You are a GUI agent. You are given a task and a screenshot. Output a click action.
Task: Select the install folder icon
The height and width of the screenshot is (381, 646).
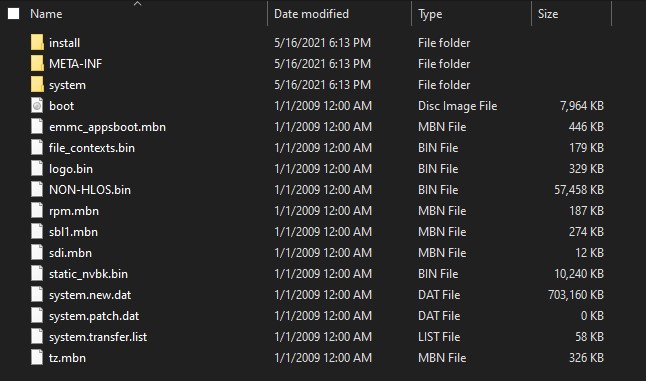click(37, 42)
